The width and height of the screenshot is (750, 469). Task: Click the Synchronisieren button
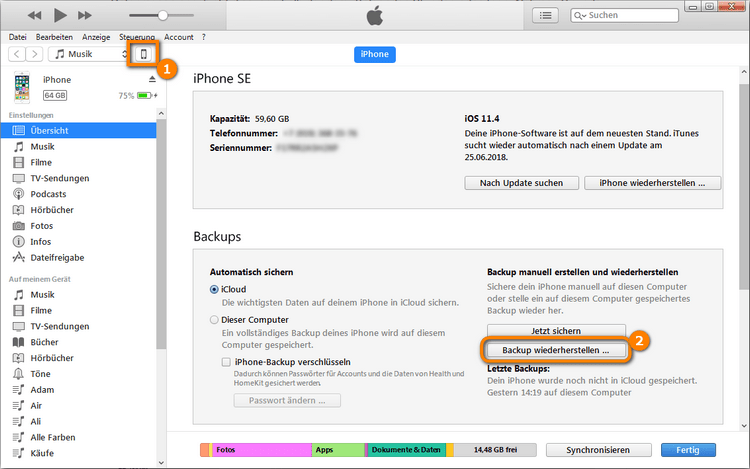click(598, 450)
